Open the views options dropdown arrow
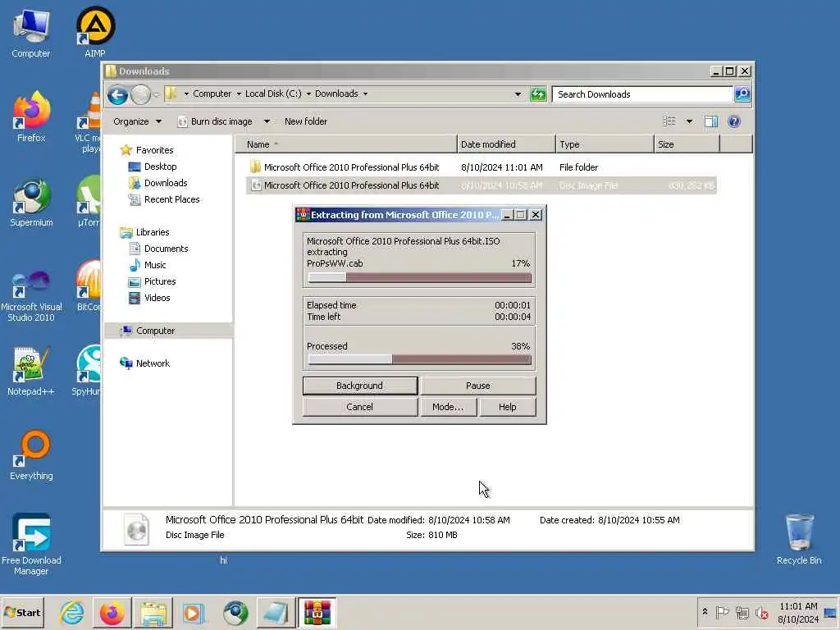840x630 pixels. pyautogui.click(x=689, y=121)
